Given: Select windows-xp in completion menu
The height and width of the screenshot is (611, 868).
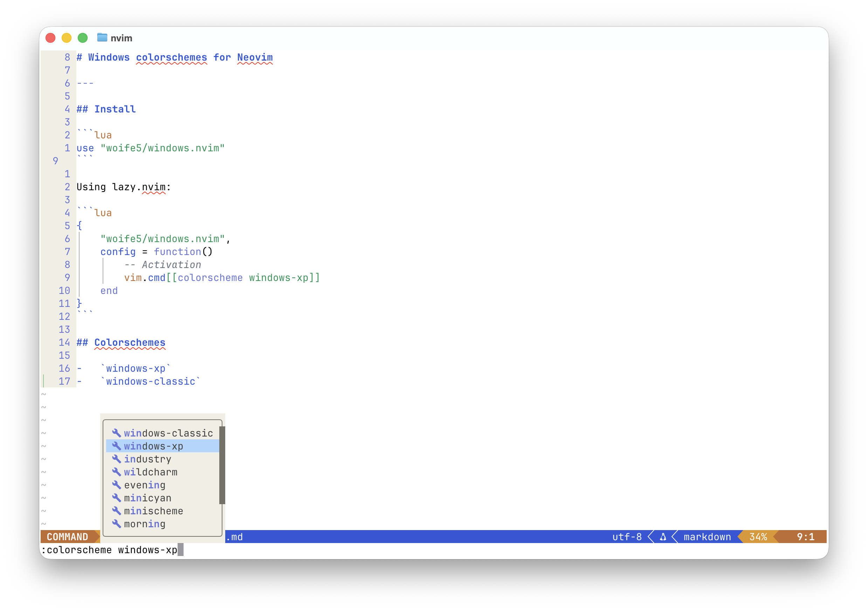Looking at the screenshot, I should 153,446.
